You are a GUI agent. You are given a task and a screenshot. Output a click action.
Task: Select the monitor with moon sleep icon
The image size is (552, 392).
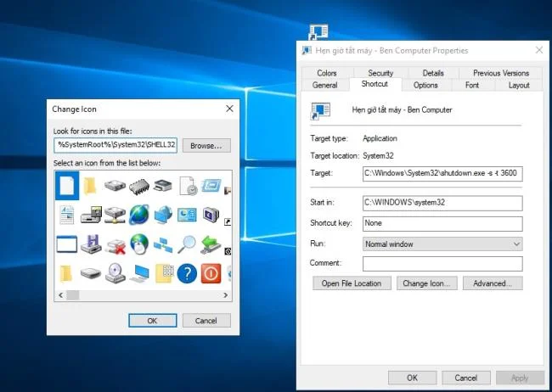pos(211,215)
